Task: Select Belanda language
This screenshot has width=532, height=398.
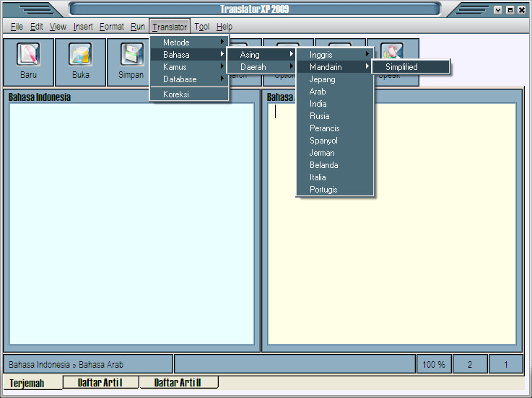Action: tap(335, 165)
